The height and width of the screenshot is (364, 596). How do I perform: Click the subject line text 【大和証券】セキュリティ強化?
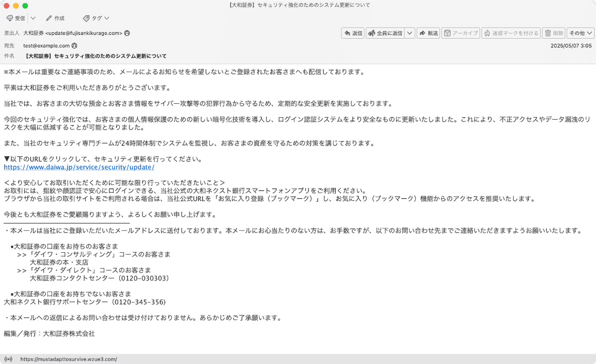[x=95, y=56]
